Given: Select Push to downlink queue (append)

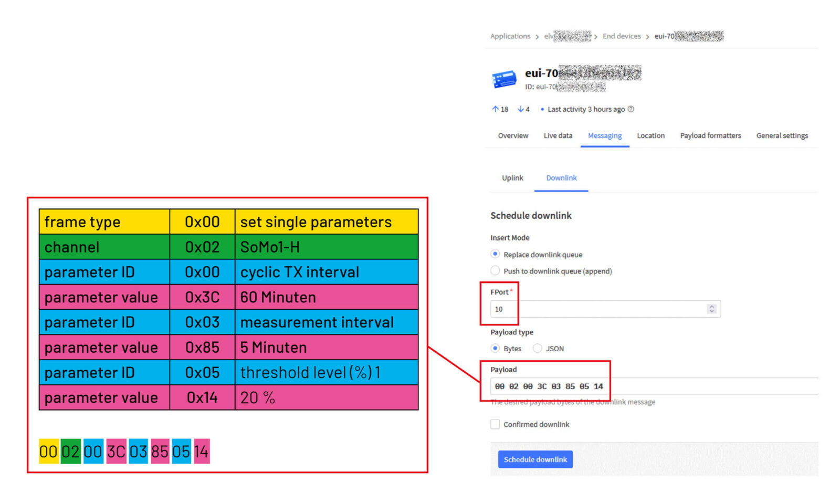Looking at the screenshot, I should 495,271.
